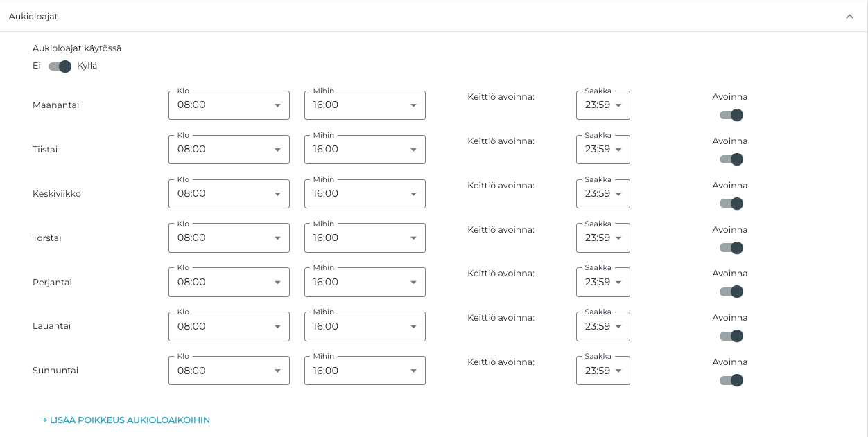The image size is (868, 437).
Task: Toggle Perjantai Avoinna switch
Action: coord(731,292)
